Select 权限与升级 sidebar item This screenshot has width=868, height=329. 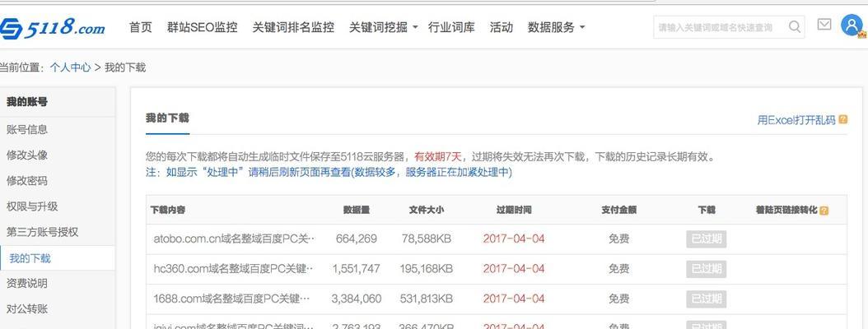coord(32,206)
